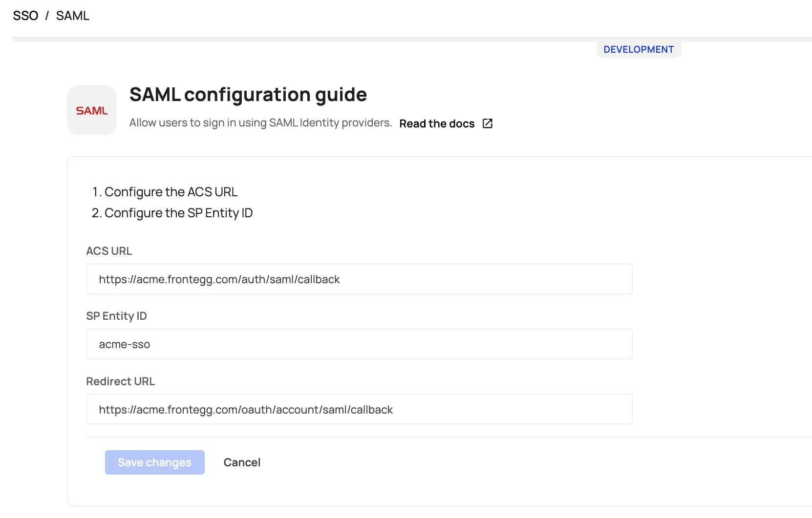The image size is (812, 518).
Task: Click the Redirect URL field label
Action: pyautogui.click(x=120, y=382)
